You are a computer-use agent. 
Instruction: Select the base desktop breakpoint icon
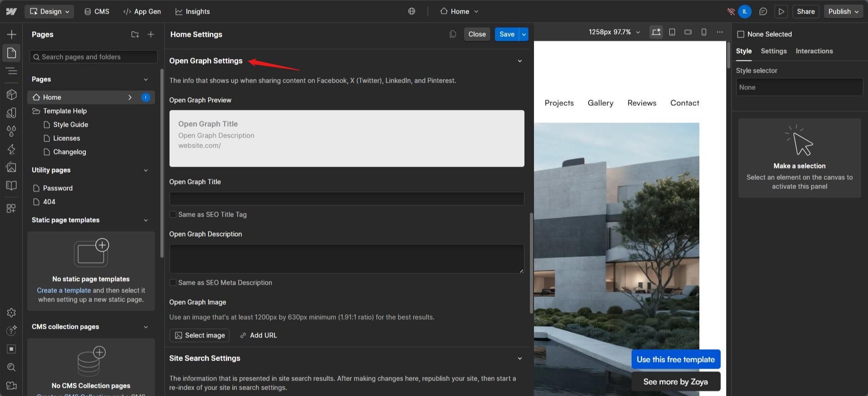656,32
